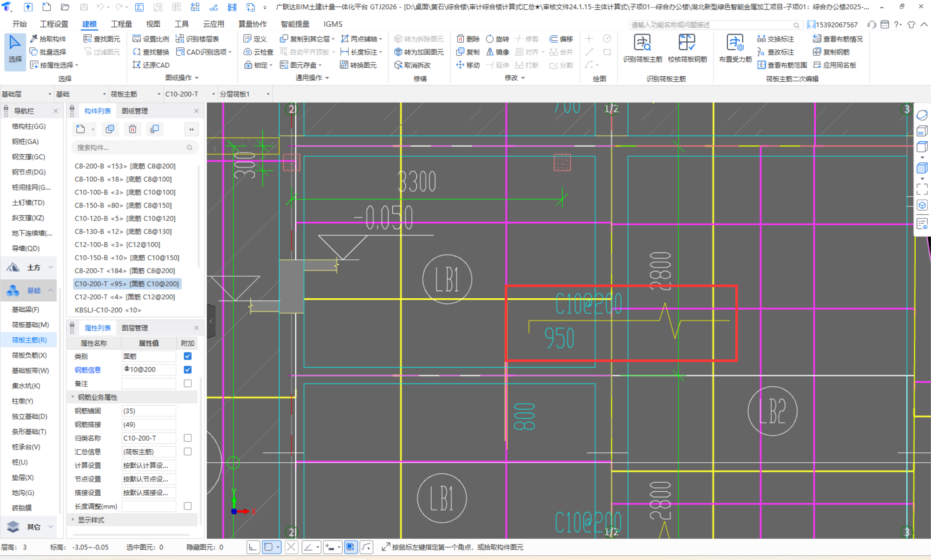Viewport: 931px width, 560px height.
Task: Click the 搜索构件 search field
Action: [135, 148]
